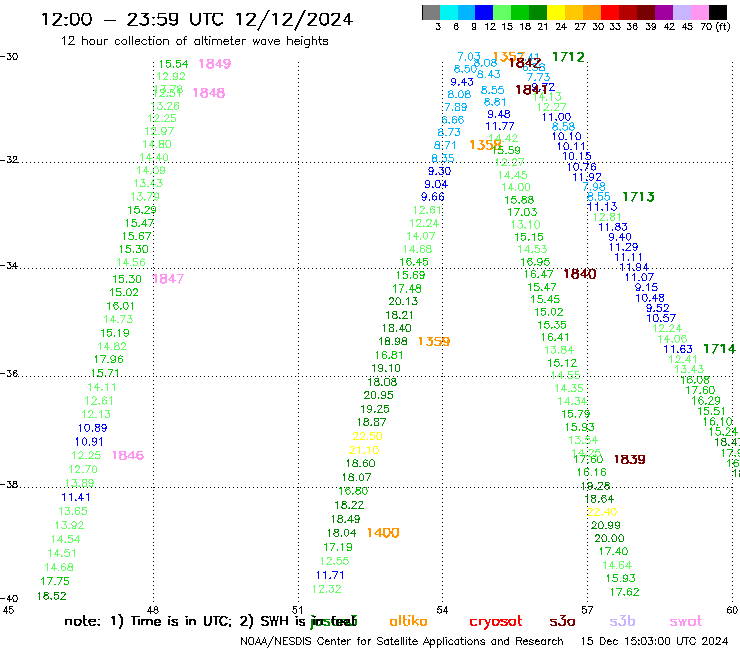This screenshot has width=740, height=650.
Task: Pick the yellow swatch near 24 ft
Action: (x=556, y=12)
